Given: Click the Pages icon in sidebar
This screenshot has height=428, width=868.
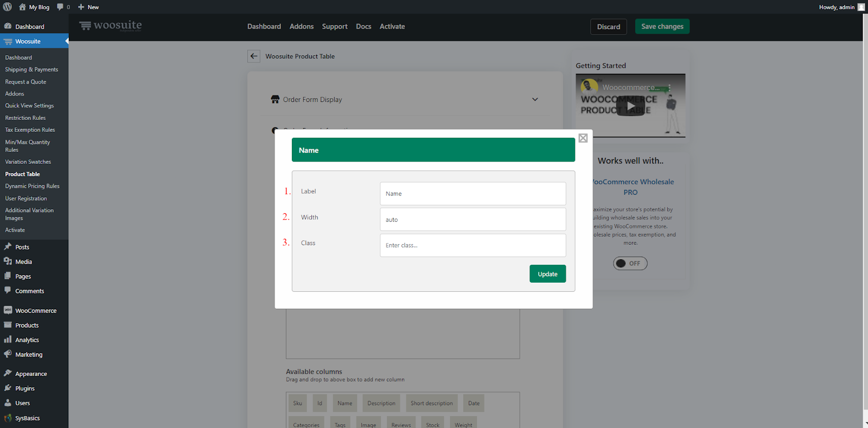Looking at the screenshot, I should (8, 276).
